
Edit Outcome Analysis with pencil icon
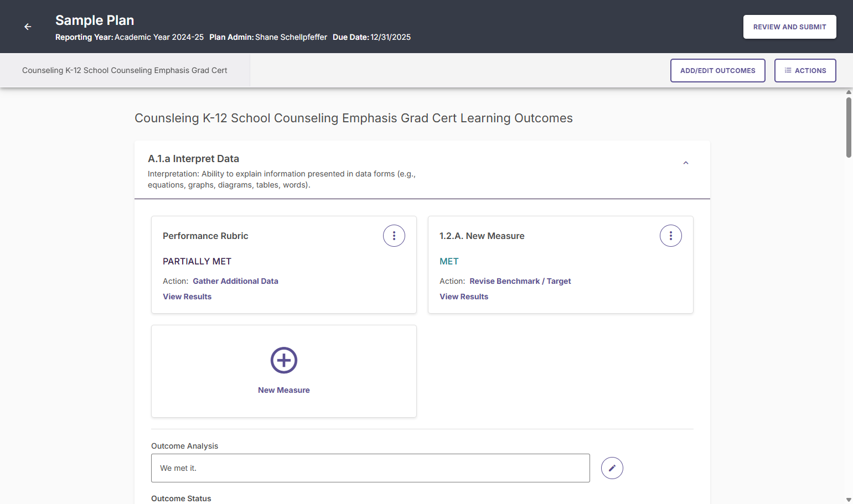coord(612,468)
